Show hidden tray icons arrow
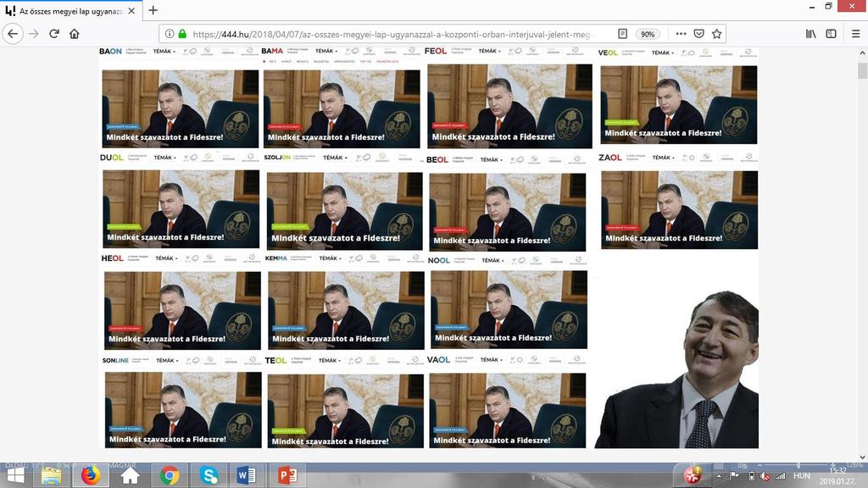Viewport: 868px width, 488px height. (x=719, y=476)
